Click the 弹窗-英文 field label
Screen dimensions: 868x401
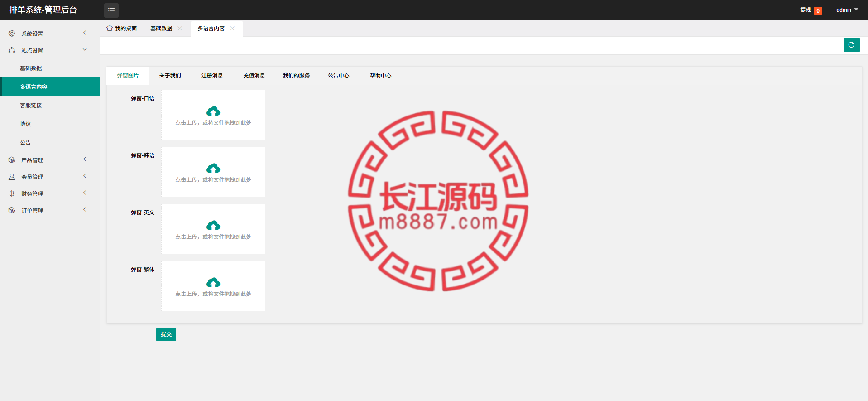click(143, 213)
